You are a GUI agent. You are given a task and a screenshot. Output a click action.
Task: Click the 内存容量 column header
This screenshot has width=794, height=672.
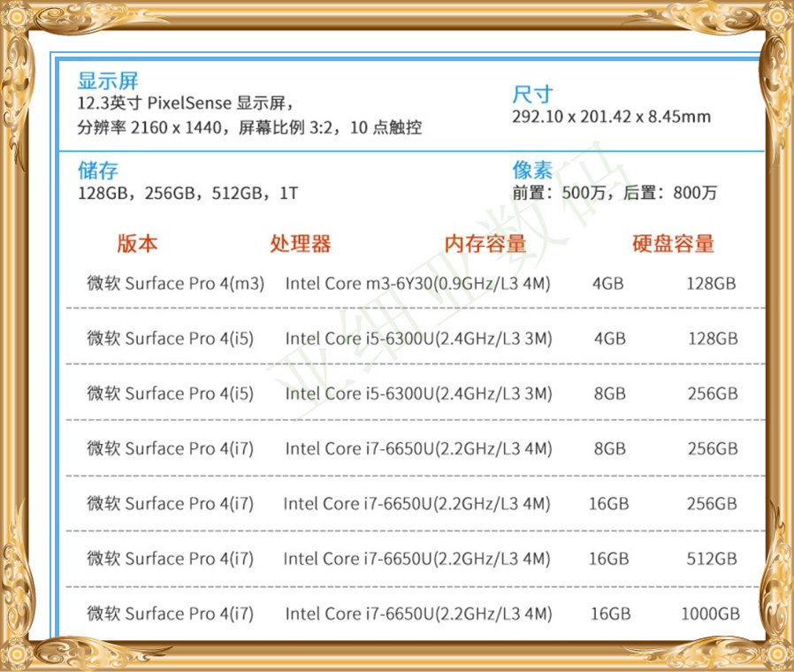coord(485,243)
